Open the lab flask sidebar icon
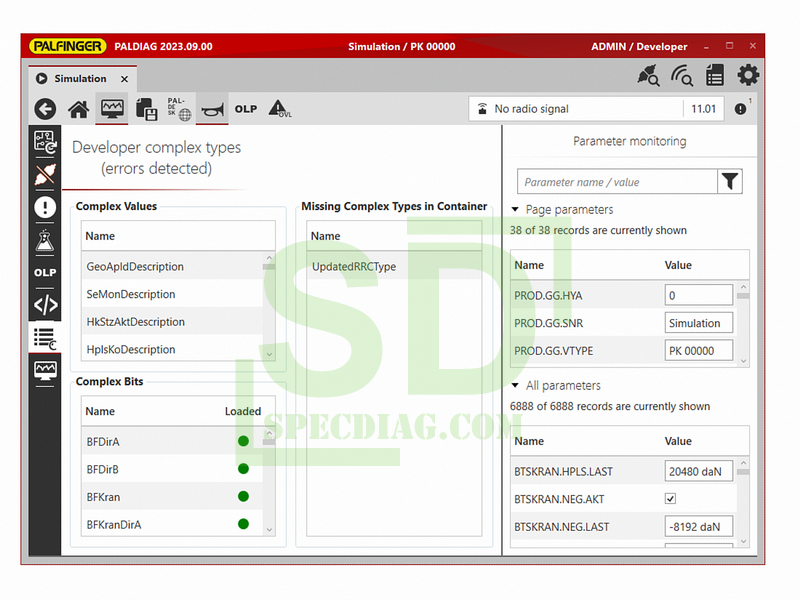This screenshot has width=800, height=600. tap(45, 240)
